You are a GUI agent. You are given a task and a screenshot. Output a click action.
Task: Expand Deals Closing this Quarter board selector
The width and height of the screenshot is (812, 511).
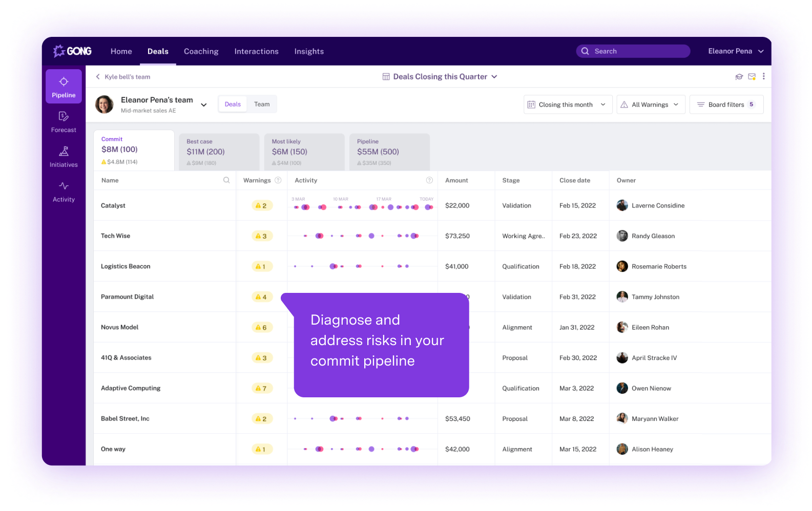tap(440, 77)
